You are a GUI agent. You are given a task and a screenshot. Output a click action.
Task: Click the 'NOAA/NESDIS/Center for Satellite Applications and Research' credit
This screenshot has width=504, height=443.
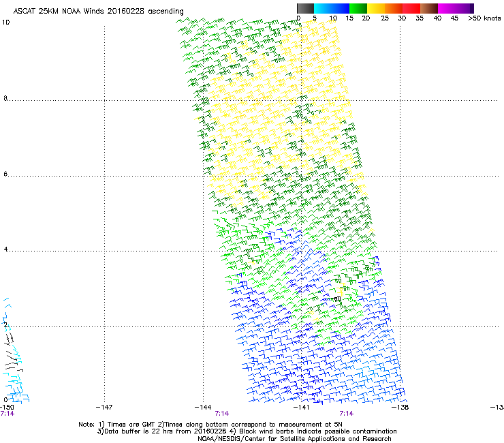click(x=294, y=439)
